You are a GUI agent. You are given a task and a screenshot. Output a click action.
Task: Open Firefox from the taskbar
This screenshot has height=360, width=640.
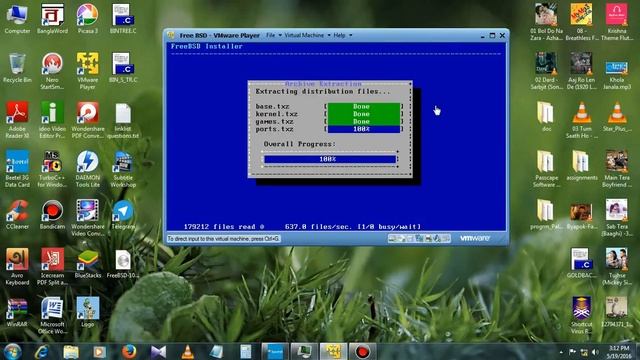(x=129, y=352)
